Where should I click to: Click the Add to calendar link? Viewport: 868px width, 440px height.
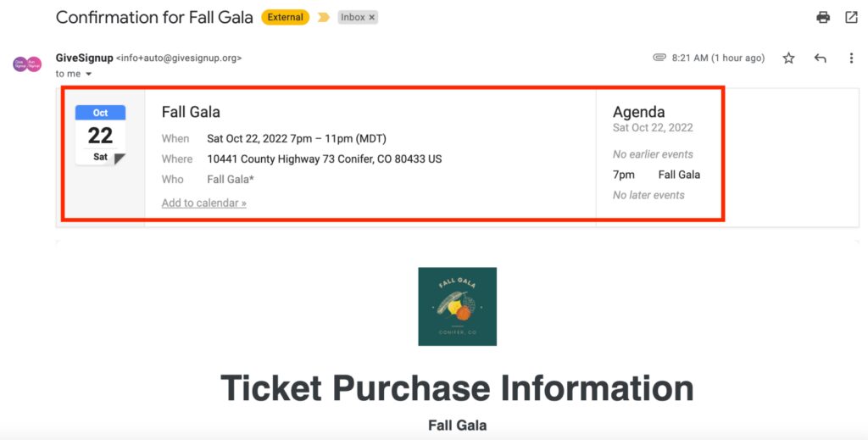203,203
